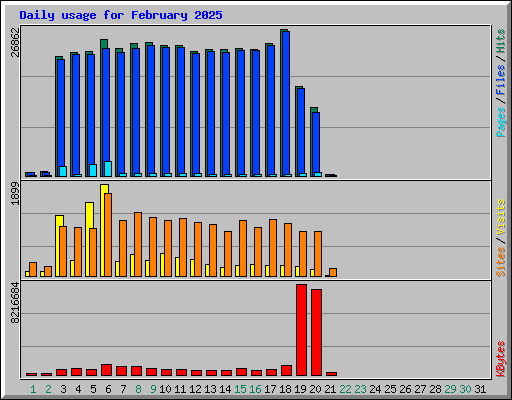Click the cyan Pages bar on day 3
The image size is (512, 400).
click(x=63, y=171)
